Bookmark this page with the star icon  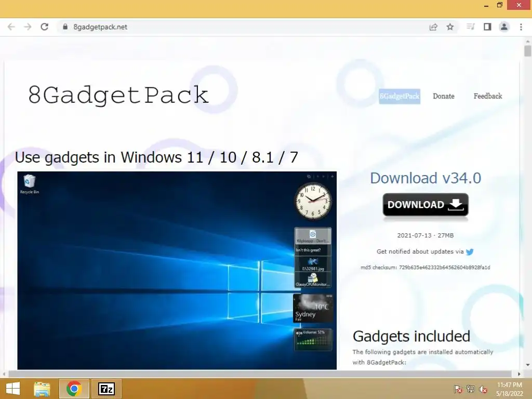450,27
